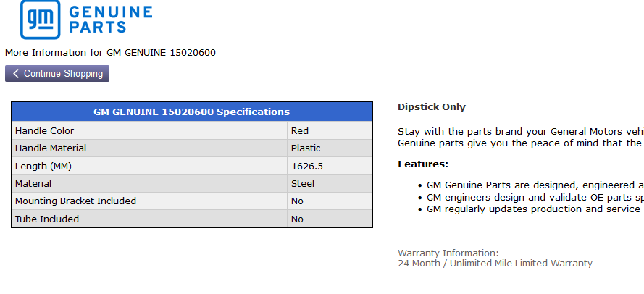Click the Steel material value

click(x=303, y=184)
